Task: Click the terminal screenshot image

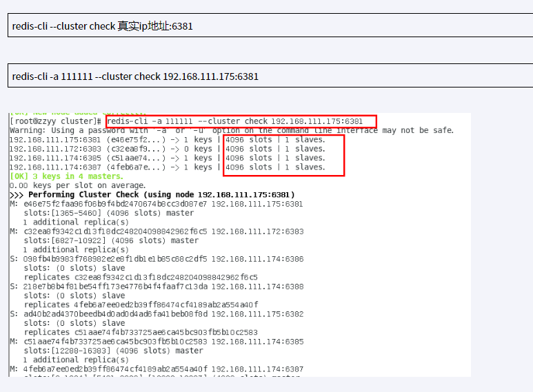Action: pyautogui.click(x=240, y=245)
